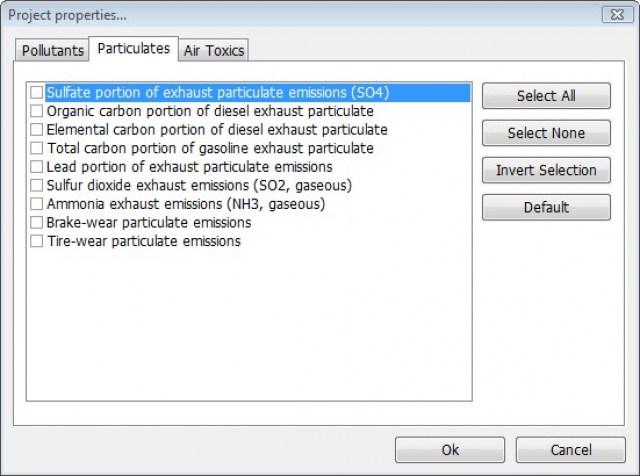Click the Select None button
640x476 pixels.
[x=545, y=133]
